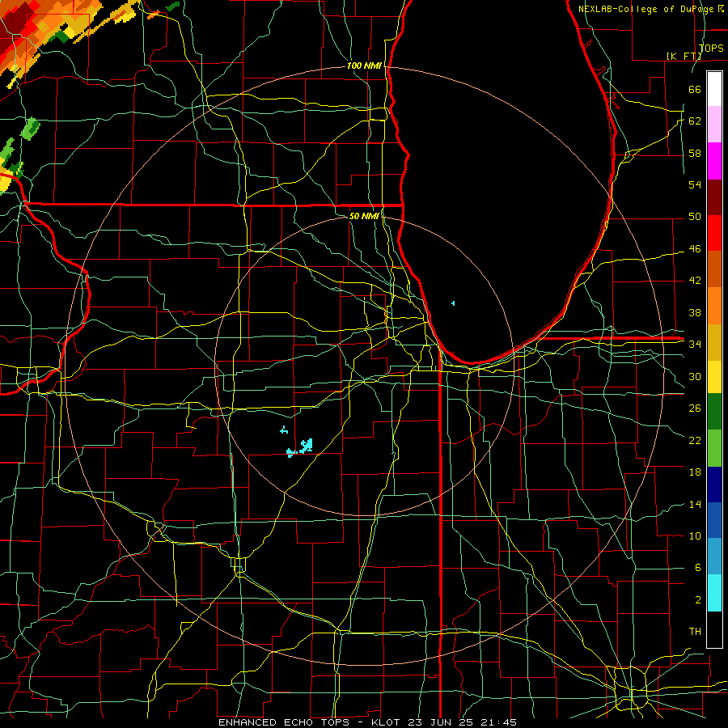Click the black TH swatch in the legend
This screenshot has width=728, height=728.
click(714, 629)
